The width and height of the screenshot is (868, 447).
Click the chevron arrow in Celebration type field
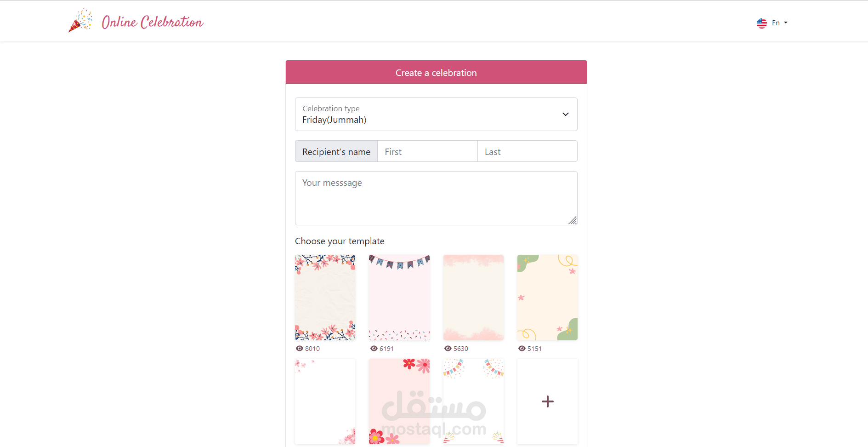(566, 114)
